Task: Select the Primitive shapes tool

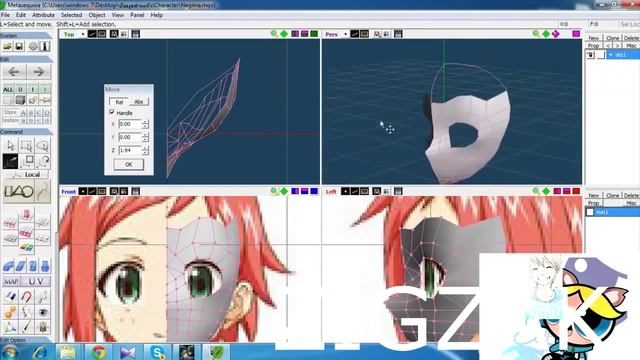Action: pos(18,191)
